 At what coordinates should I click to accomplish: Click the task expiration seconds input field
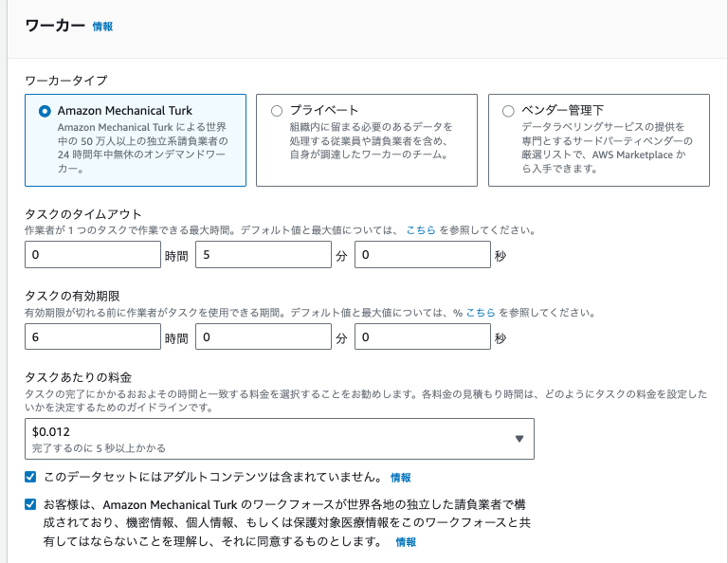[423, 336]
